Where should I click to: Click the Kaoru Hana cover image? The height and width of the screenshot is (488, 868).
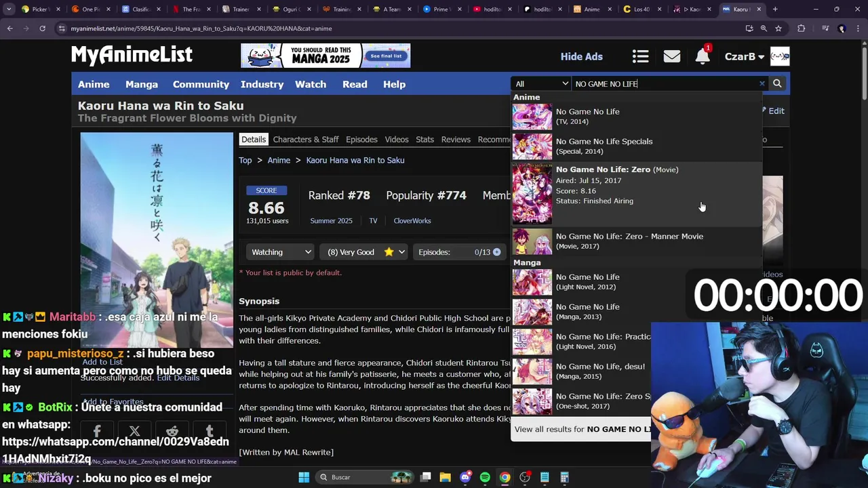coord(157,240)
